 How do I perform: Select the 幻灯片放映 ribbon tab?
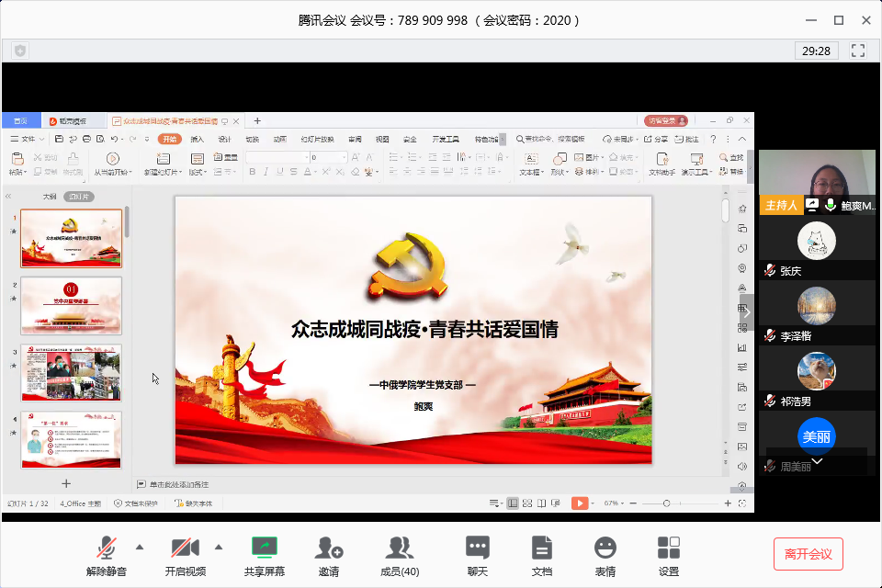pos(317,139)
